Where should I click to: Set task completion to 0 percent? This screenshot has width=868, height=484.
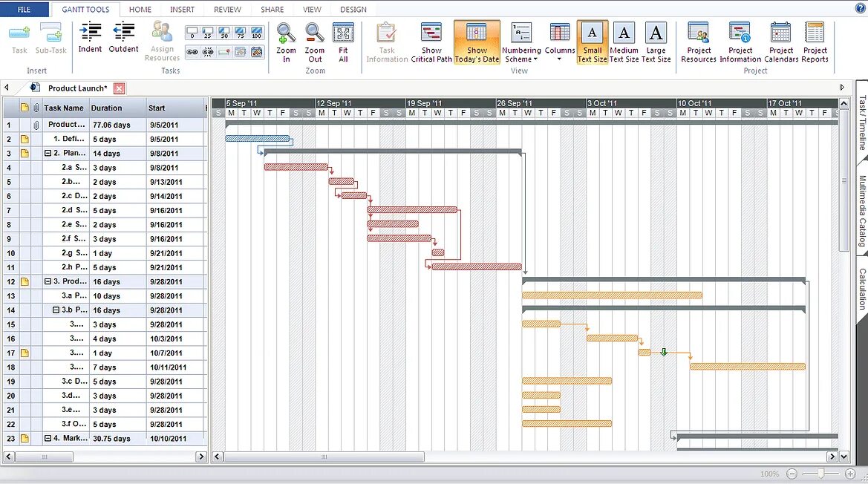pyautogui.click(x=192, y=33)
